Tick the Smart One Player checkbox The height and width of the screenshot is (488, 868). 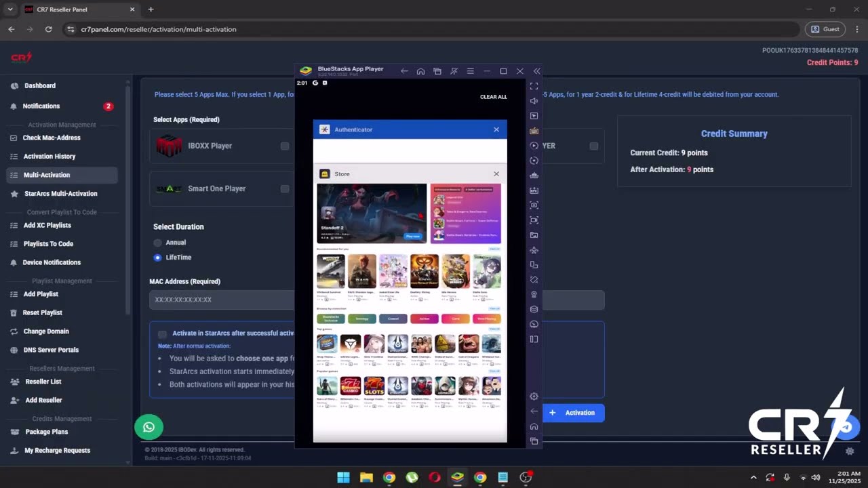pyautogui.click(x=285, y=188)
